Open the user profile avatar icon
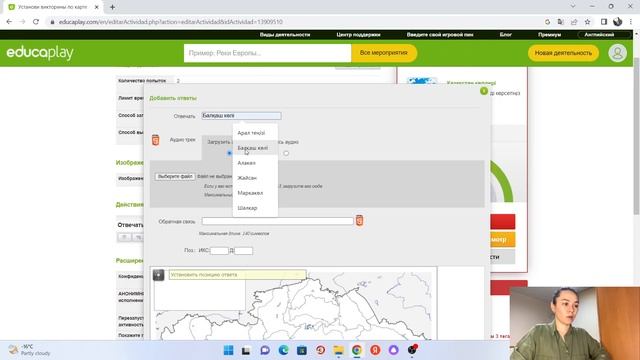 tap(617, 53)
